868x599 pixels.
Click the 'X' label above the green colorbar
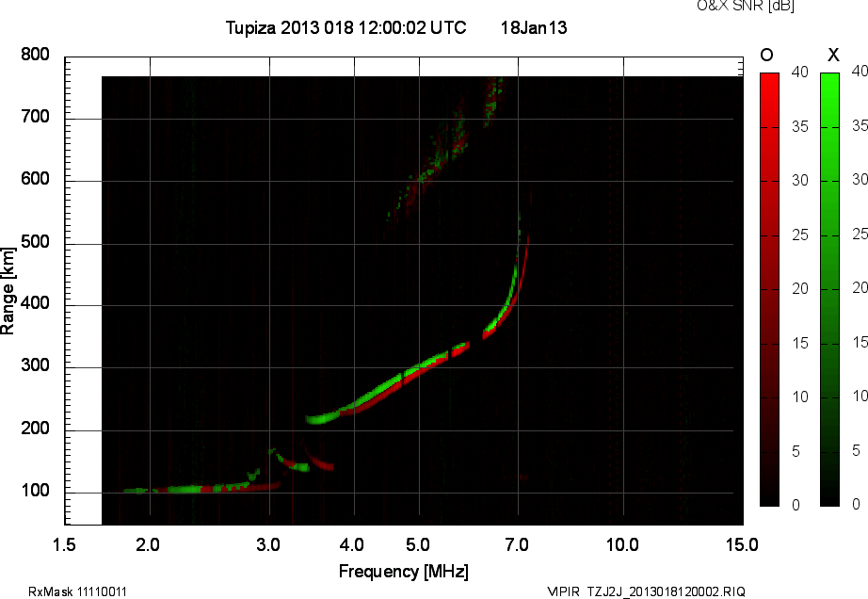[x=833, y=55]
